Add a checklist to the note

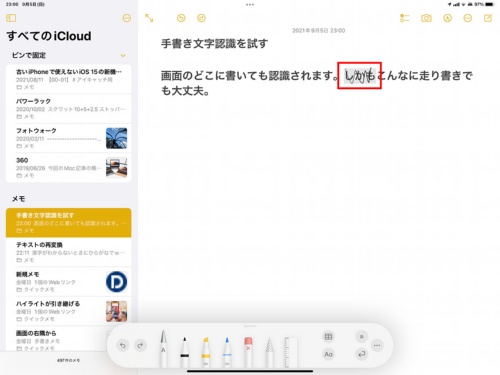(x=404, y=18)
